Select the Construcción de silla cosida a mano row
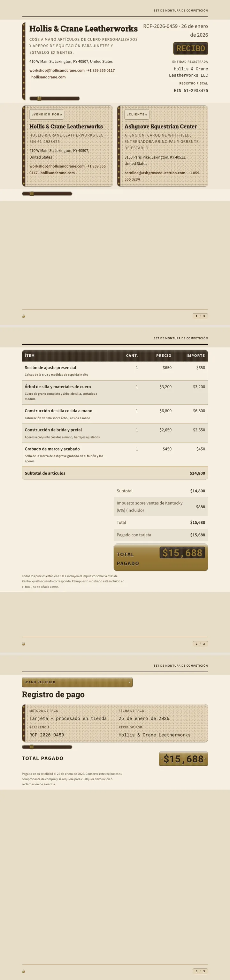This screenshot has height=980, width=230. (x=115, y=414)
